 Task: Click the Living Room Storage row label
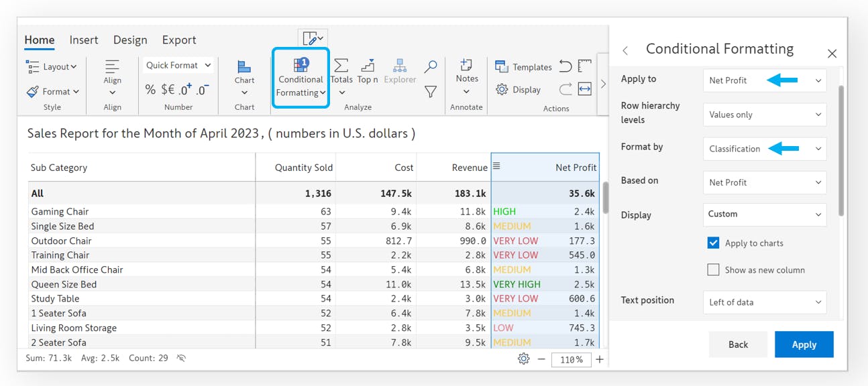tap(74, 328)
